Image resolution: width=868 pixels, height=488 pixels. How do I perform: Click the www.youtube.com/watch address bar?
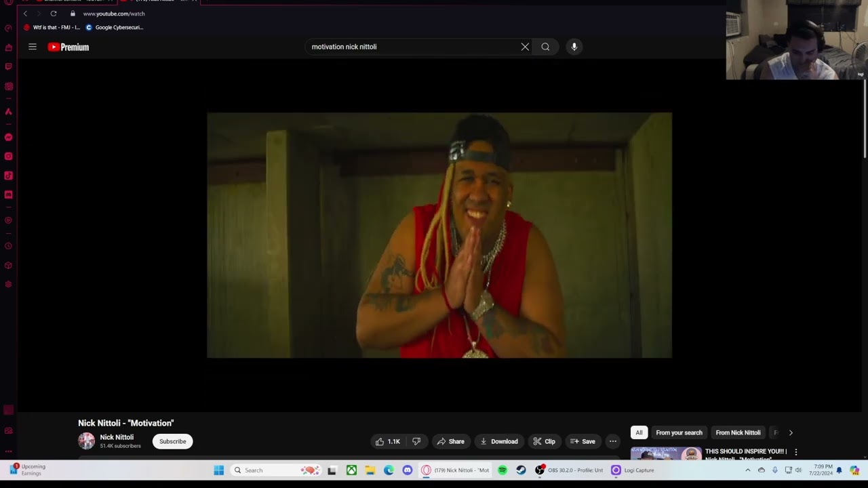tap(114, 14)
